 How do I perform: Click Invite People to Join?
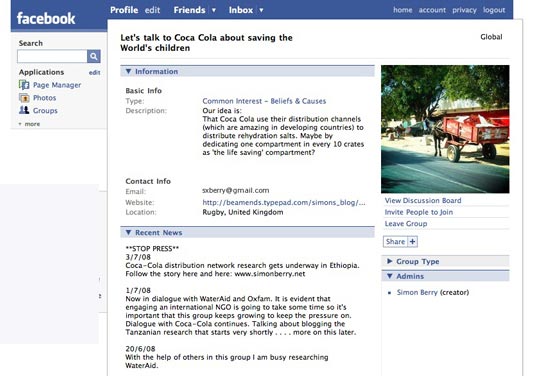click(x=419, y=212)
